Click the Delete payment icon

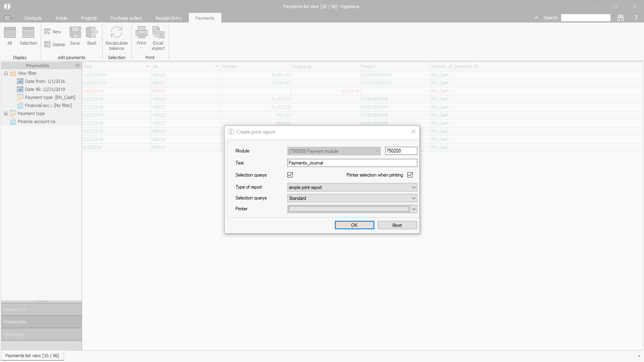pyautogui.click(x=47, y=45)
